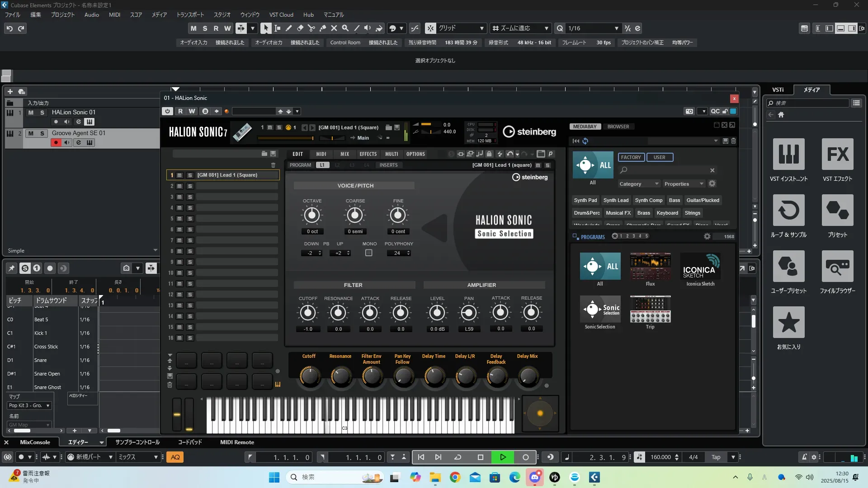
Task: Select the Glue tool
Action: (322, 28)
